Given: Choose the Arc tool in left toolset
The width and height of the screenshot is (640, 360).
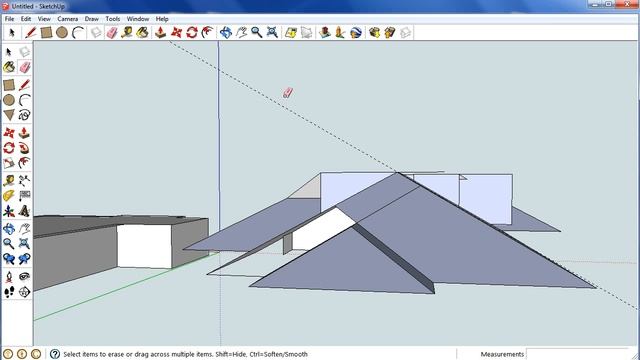Looking at the screenshot, I should tap(24, 100).
